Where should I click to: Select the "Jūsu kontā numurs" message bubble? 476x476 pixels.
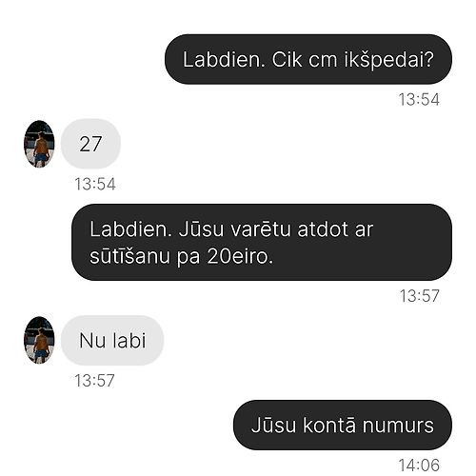point(343,425)
